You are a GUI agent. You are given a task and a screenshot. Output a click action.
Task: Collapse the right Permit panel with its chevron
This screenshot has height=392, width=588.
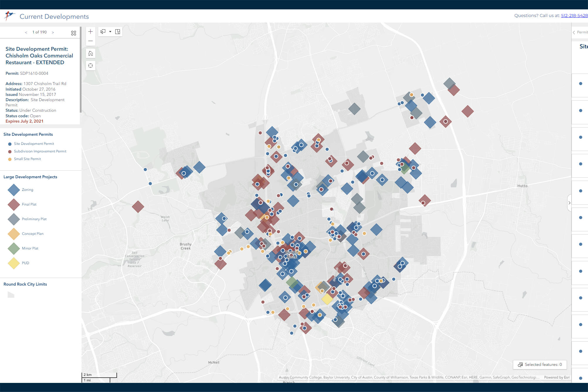574,32
